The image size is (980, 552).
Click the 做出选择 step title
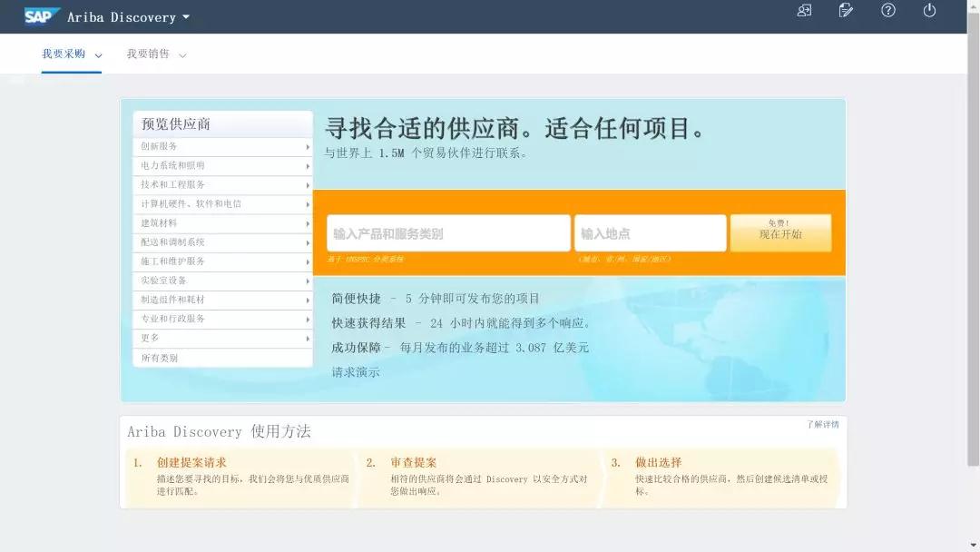(658, 463)
